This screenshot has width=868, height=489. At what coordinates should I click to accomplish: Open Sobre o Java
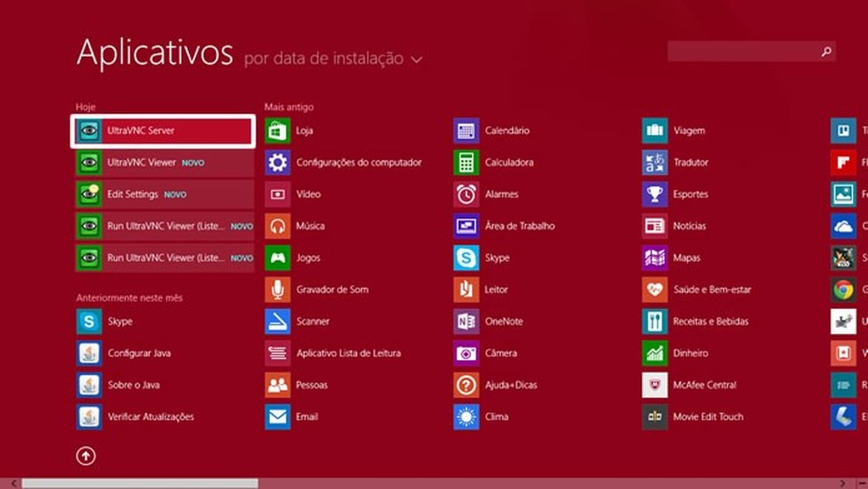point(118,385)
